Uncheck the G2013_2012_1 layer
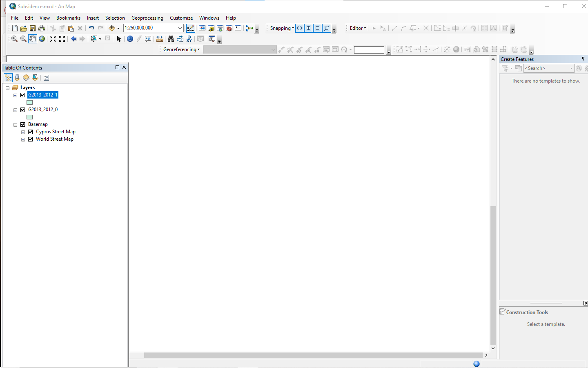Image resolution: width=588 pixels, height=368 pixels. pos(23,95)
